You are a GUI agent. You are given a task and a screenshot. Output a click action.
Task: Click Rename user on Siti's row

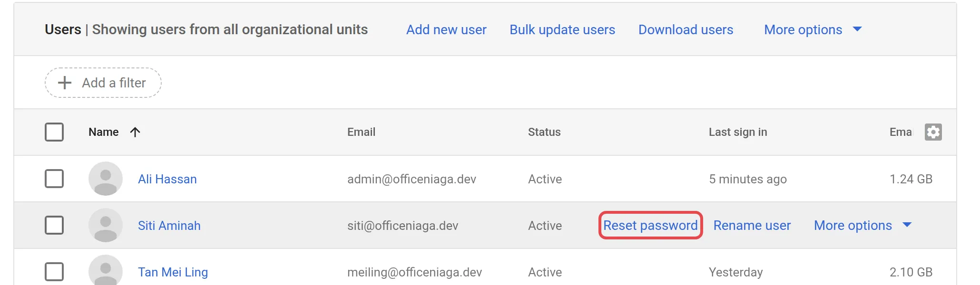click(752, 225)
